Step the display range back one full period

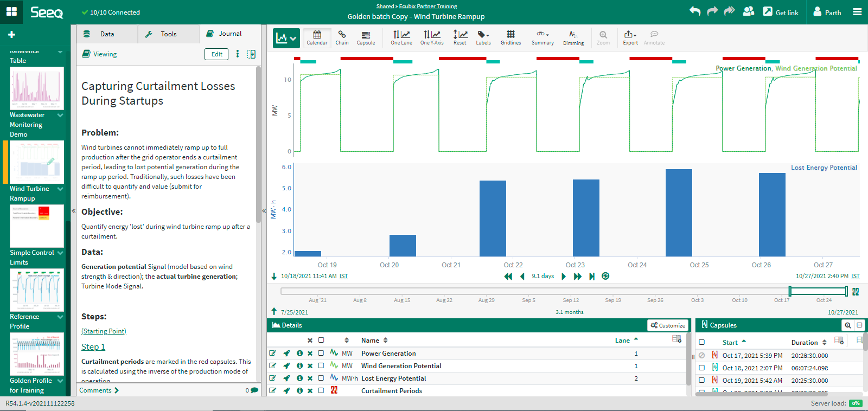[508, 276]
